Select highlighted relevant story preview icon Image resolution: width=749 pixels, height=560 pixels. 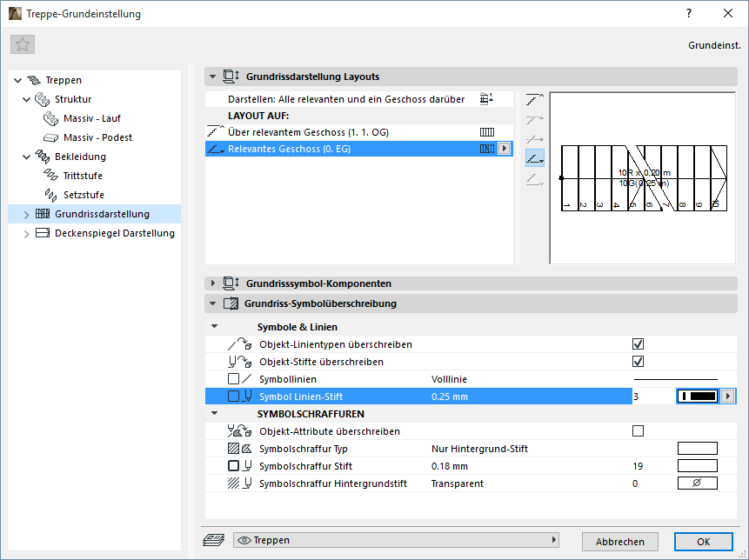[x=534, y=158]
